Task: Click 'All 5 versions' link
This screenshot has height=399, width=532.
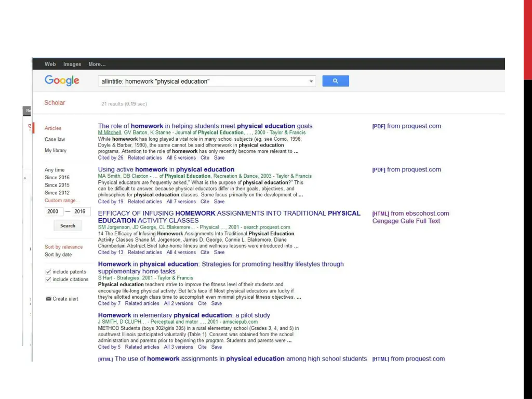Action: [x=181, y=158]
